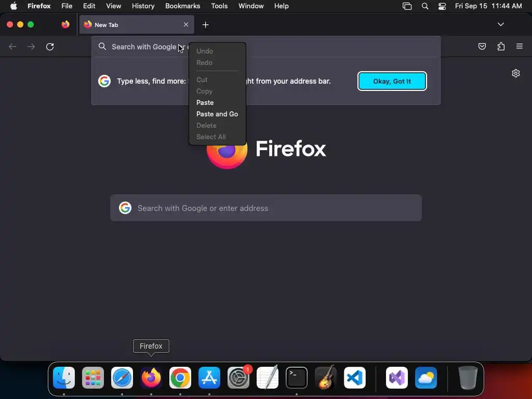
Task: Open TextEdit from the Dock
Action: click(268, 378)
